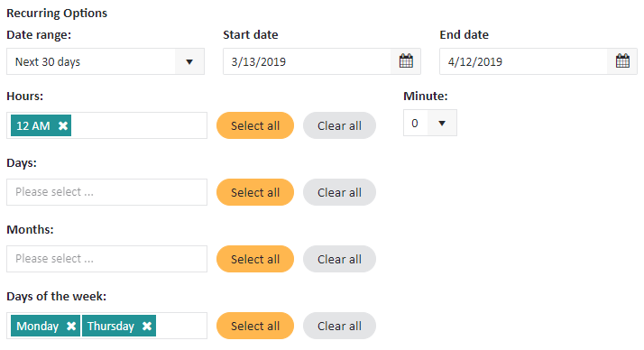Select all days
The image size is (644, 350).
[x=255, y=192]
